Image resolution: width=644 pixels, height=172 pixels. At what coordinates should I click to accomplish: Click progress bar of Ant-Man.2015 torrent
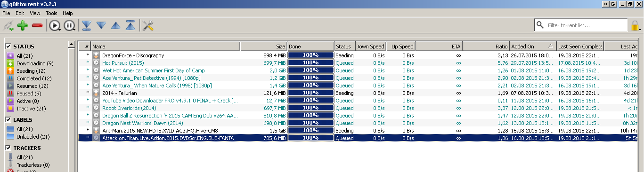(x=311, y=131)
